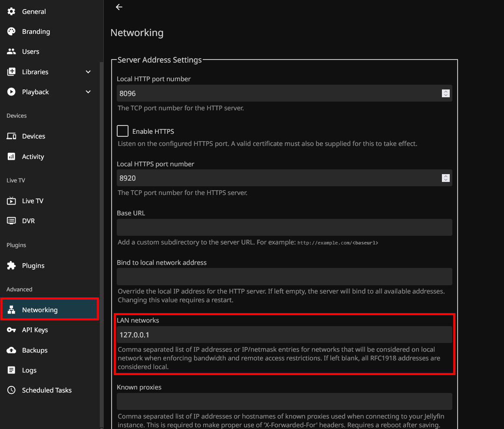504x429 pixels.
Task: Open Activity chart icon
Action: click(x=12, y=157)
